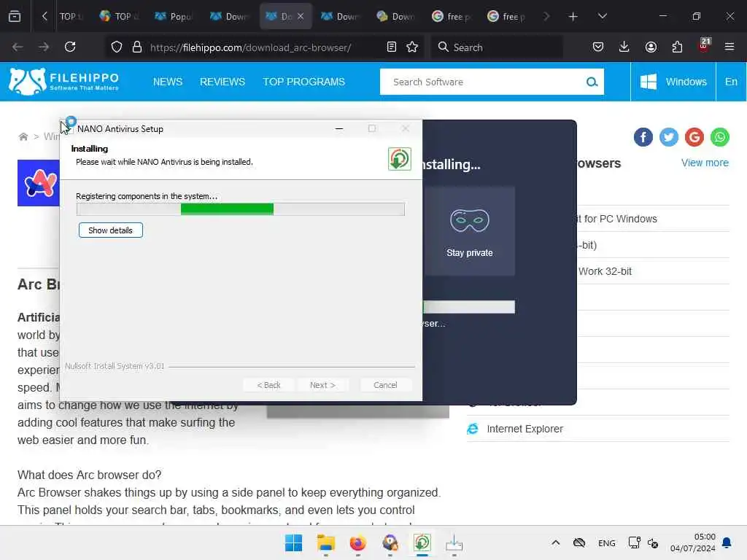Open the En language selector
This screenshot has height=560, width=747.
[x=731, y=82]
